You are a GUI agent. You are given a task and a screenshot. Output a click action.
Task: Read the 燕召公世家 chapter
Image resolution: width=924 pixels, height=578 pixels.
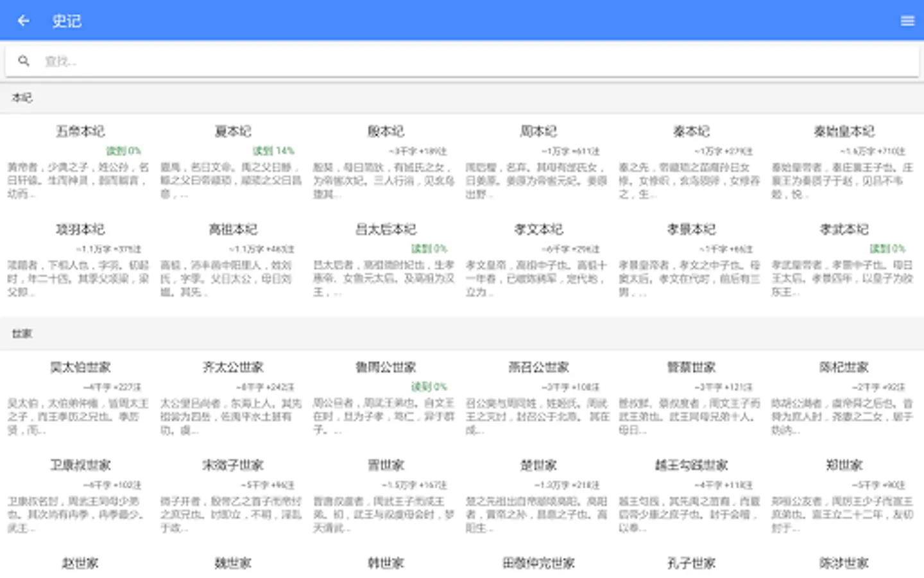click(538, 399)
